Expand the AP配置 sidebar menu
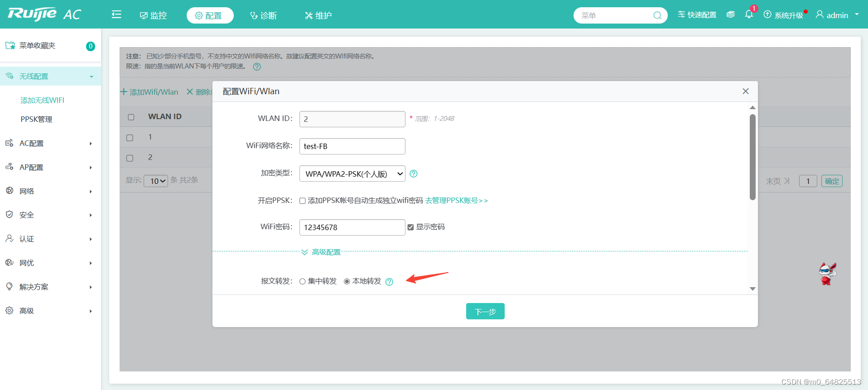The image size is (868, 390). 50,167
